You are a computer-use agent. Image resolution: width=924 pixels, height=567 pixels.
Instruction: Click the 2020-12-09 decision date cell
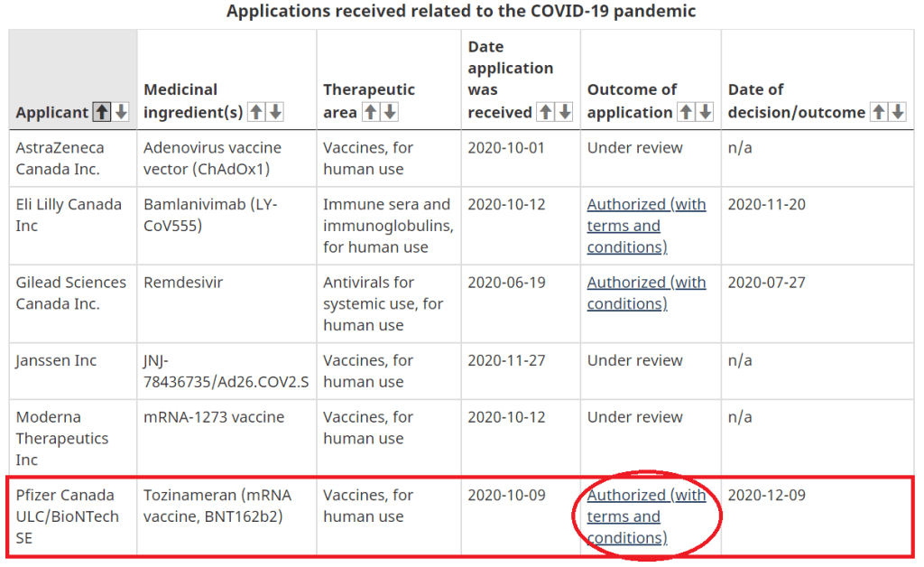(766, 495)
